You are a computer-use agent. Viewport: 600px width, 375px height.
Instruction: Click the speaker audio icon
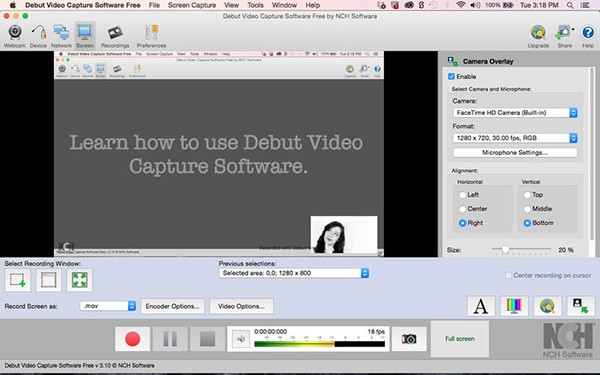click(241, 339)
